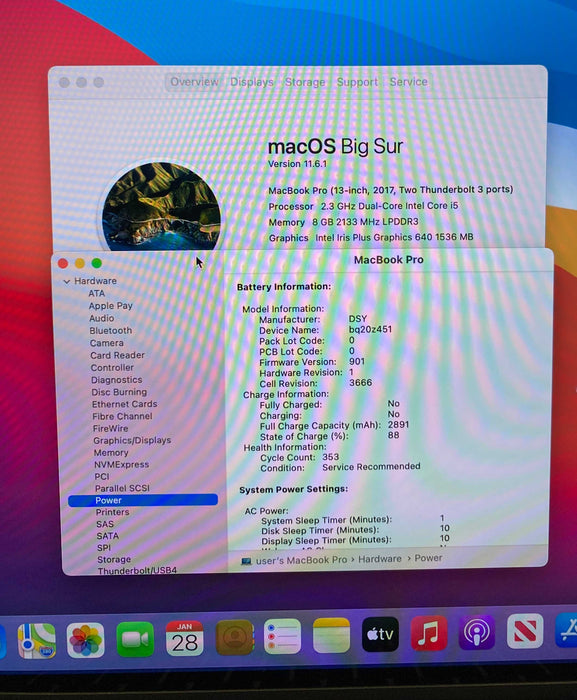Select Storage in the sidebar list
The height and width of the screenshot is (700, 577).
pos(114,559)
